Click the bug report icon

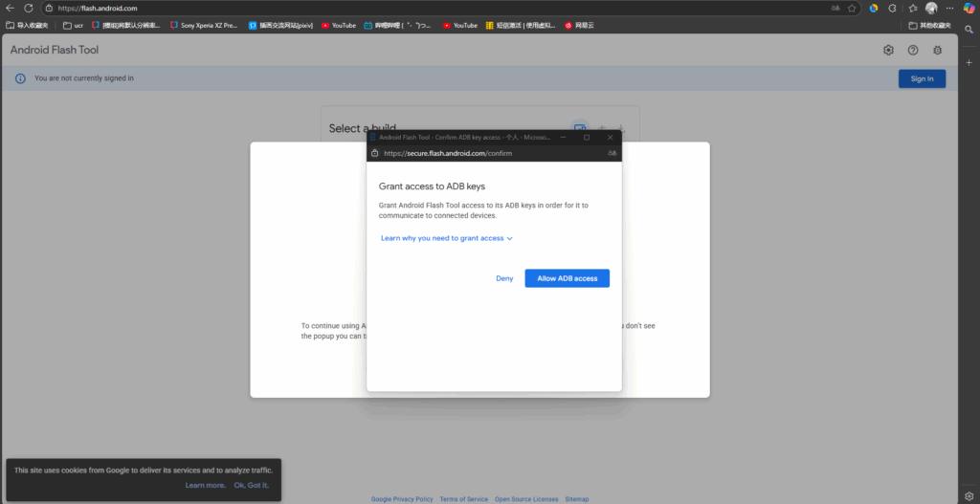click(938, 51)
